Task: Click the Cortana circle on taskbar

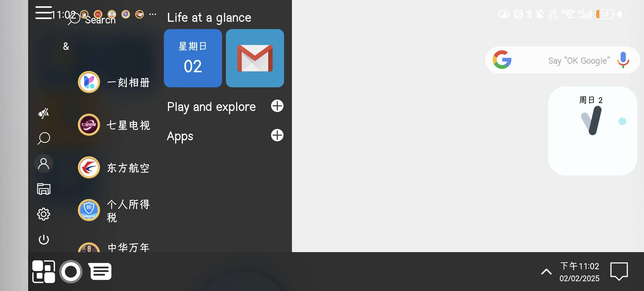Action: pyautogui.click(x=71, y=271)
